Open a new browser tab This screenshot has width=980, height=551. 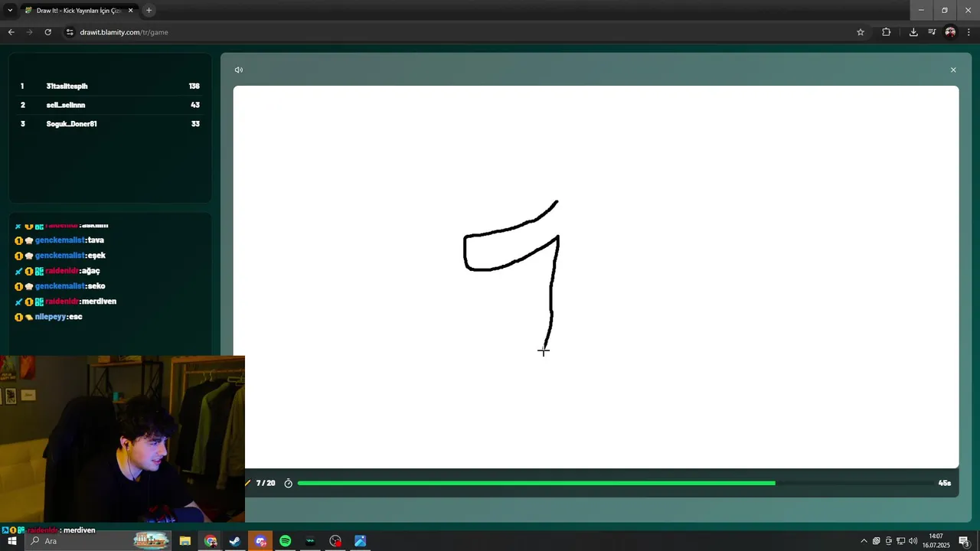[x=149, y=11]
